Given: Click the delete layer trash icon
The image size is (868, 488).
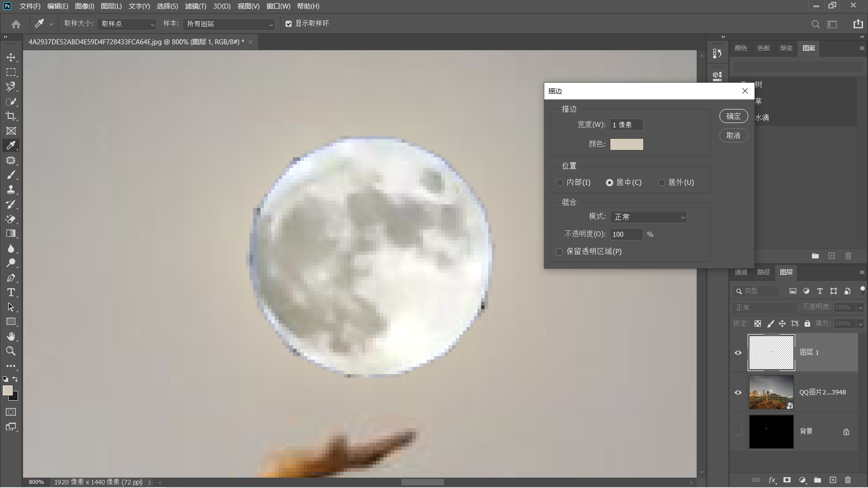Looking at the screenshot, I should tap(848, 480).
